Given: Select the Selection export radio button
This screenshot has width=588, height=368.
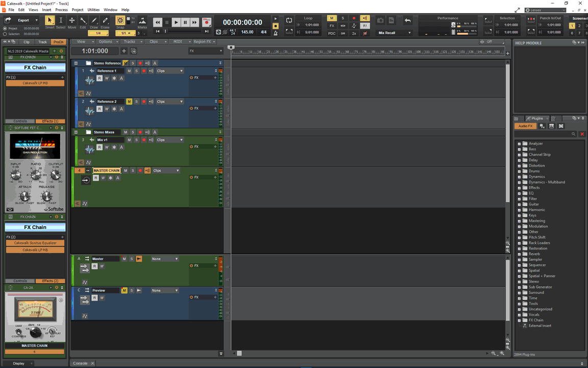Looking at the screenshot, I should click(5, 34).
